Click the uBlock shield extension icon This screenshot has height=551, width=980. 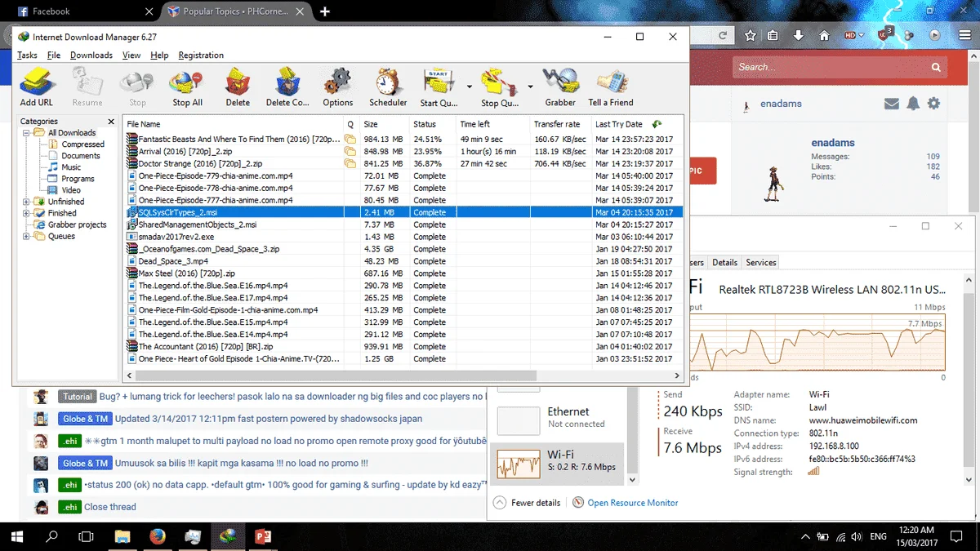tap(885, 34)
